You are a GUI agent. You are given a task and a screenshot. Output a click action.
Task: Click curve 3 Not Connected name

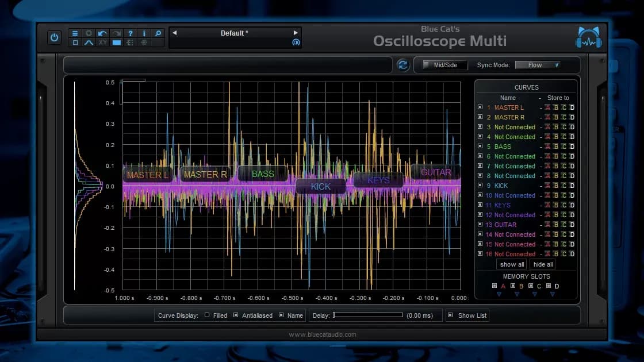(515, 127)
